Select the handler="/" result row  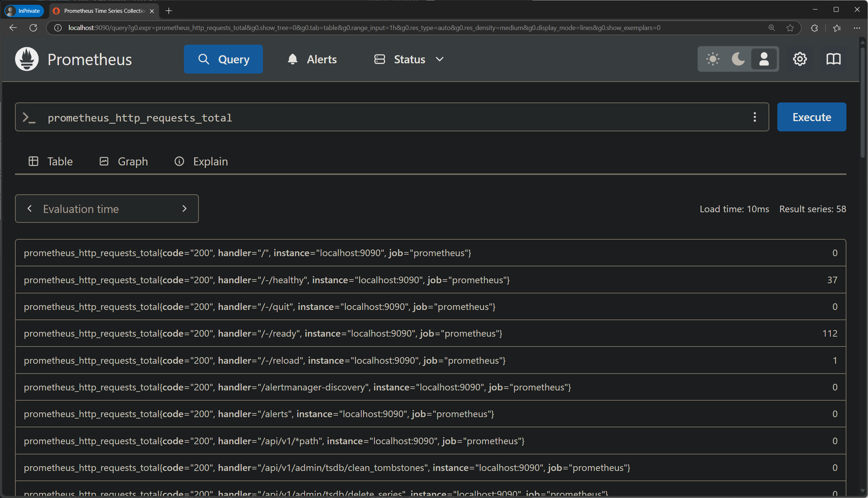[431, 253]
